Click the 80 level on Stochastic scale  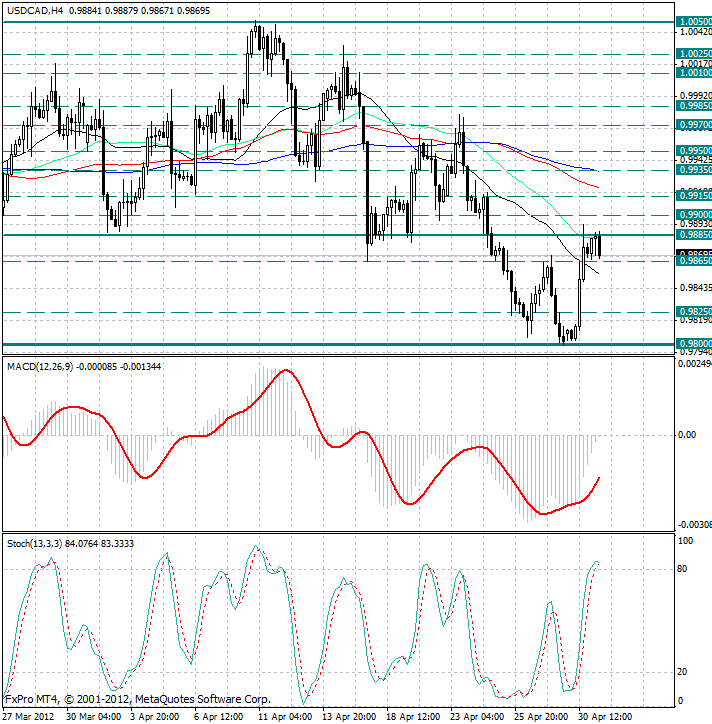pyautogui.click(x=682, y=569)
